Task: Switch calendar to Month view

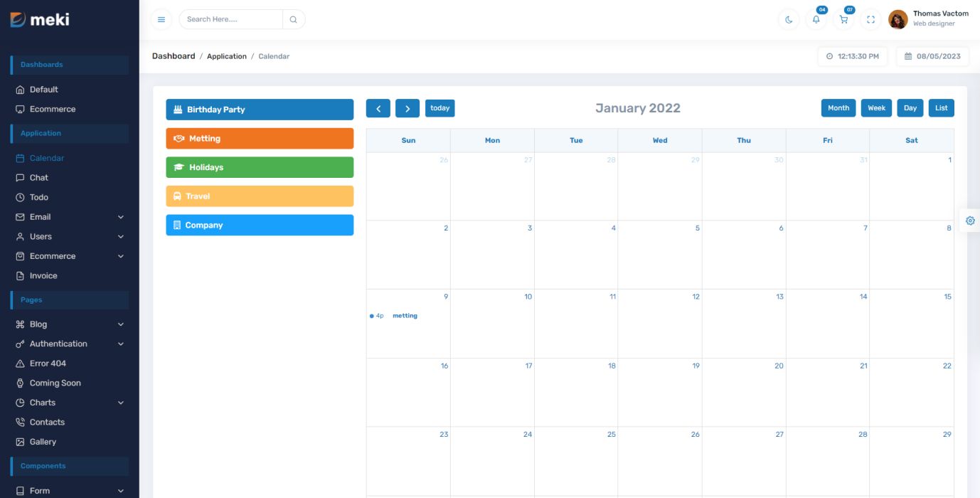Action: click(x=838, y=108)
